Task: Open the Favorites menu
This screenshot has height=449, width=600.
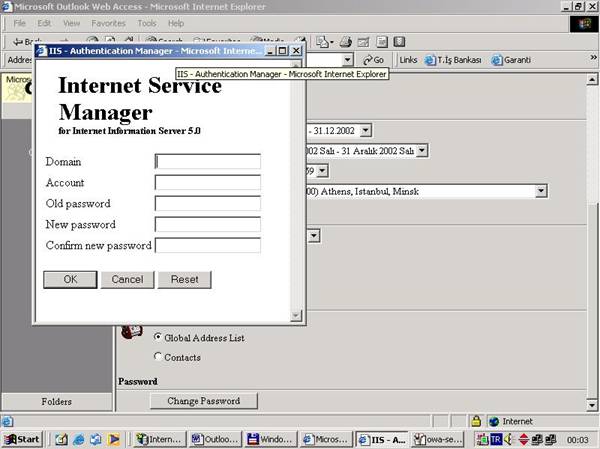Action: 108,23
